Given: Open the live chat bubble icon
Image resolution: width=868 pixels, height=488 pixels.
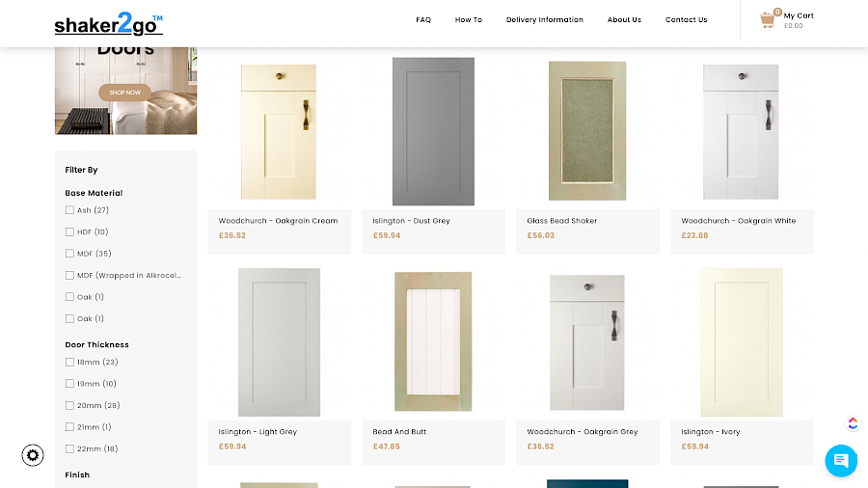Looking at the screenshot, I should pyautogui.click(x=841, y=460).
